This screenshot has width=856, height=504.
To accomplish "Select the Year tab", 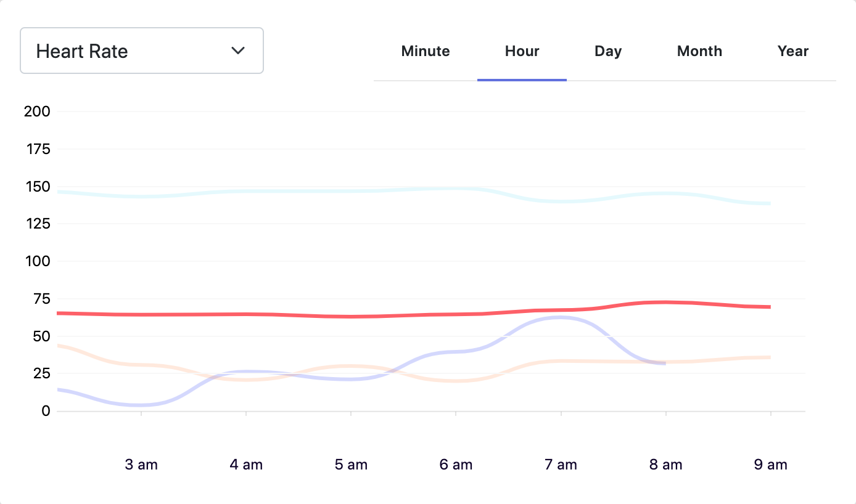I will point(792,51).
